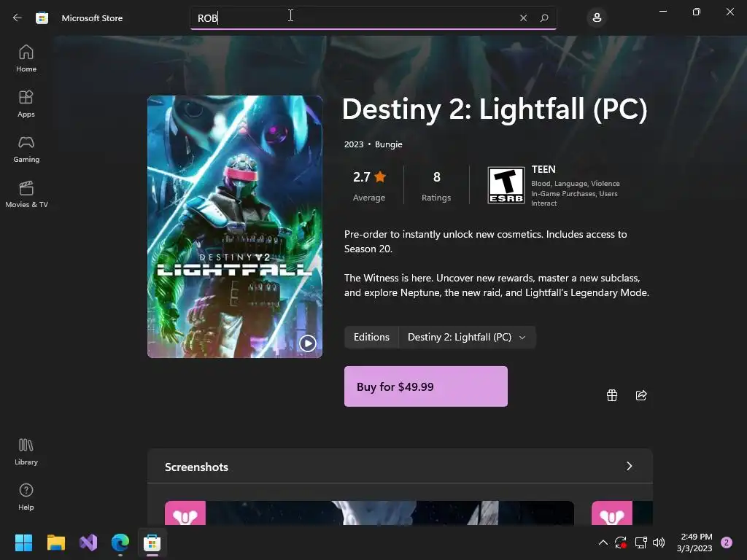This screenshot has height=560, width=747.
Task: Open the first screenshot thumbnail
Action: click(369, 513)
